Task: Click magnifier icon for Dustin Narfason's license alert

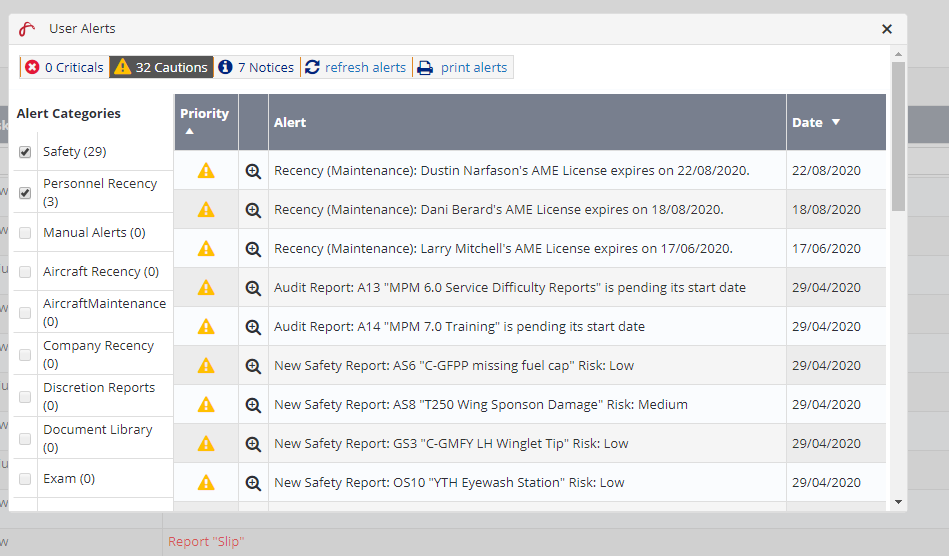Action: point(253,171)
